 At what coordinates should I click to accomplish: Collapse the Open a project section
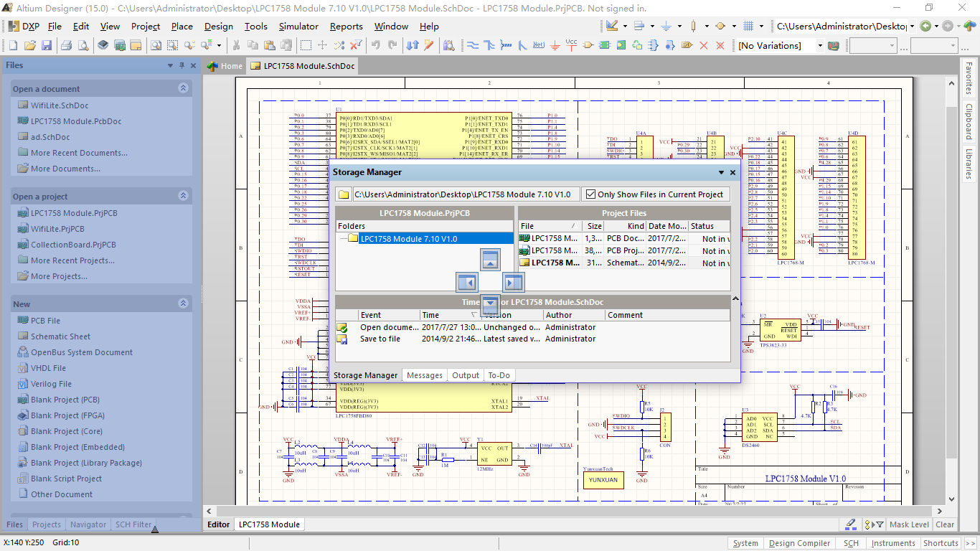click(x=183, y=196)
